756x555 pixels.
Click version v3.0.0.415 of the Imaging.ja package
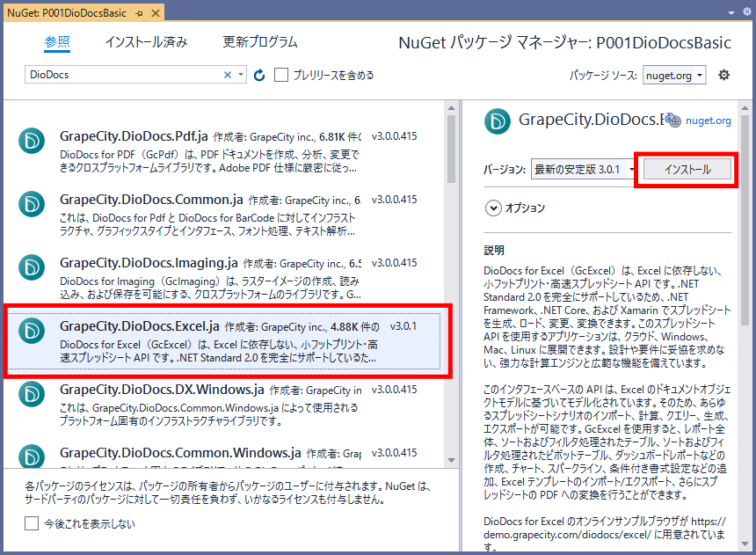pyautogui.click(x=395, y=263)
